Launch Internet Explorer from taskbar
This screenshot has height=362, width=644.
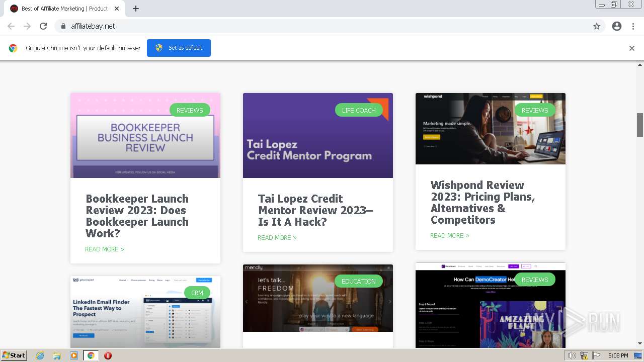(40, 355)
